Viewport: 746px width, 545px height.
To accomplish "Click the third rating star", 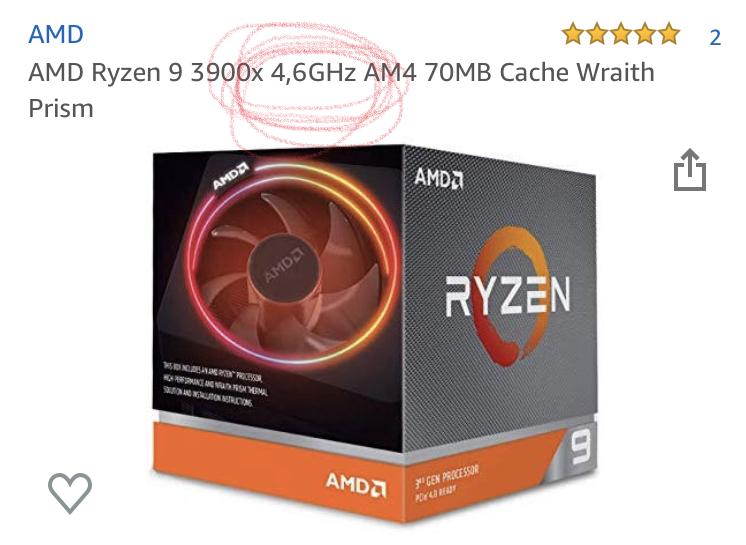I will [621, 34].
